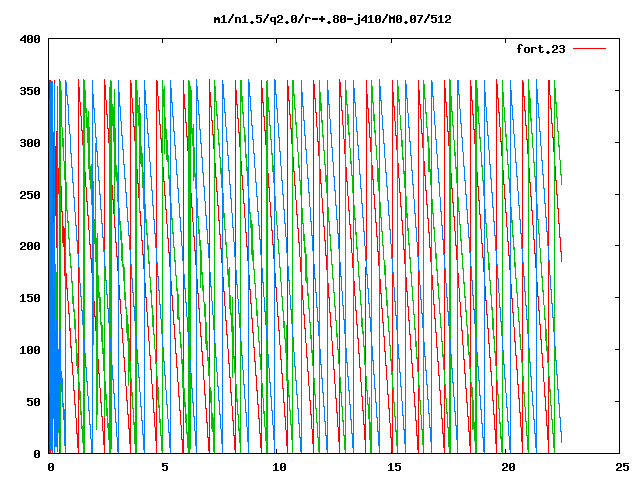Click the plot title m1/n1.5/q2.0/r-+.80-j410/M0.07/512
The image size is (640, 480).
333,20
